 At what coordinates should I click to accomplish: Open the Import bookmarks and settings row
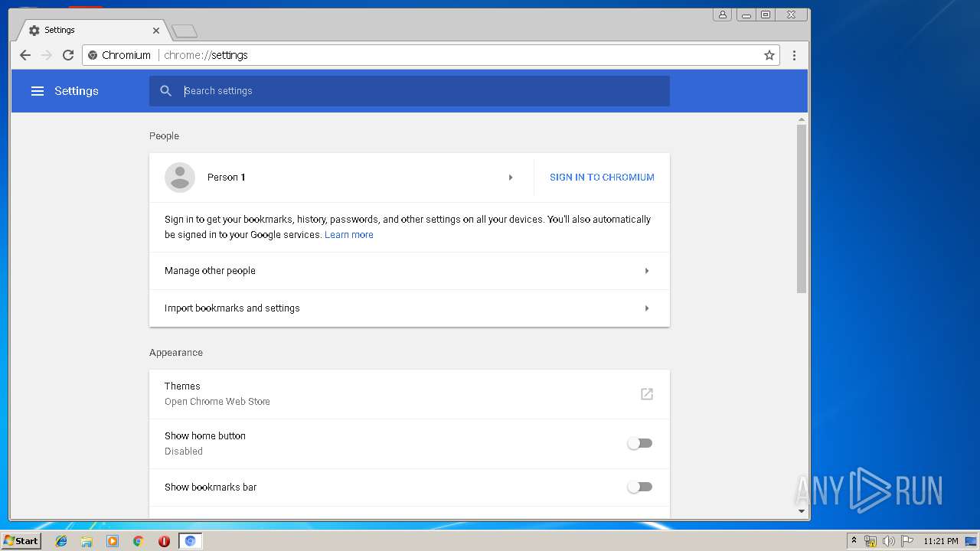(x=410, y=308)
